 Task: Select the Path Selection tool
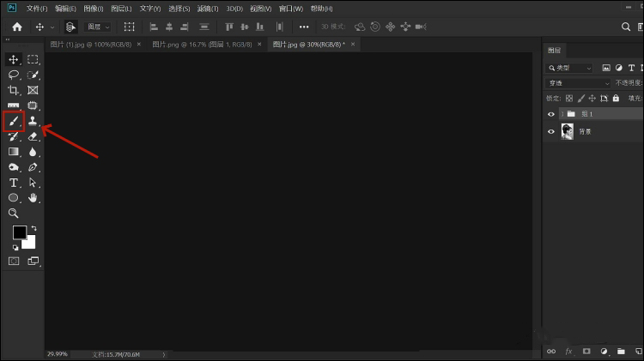[x=33, y=183]
